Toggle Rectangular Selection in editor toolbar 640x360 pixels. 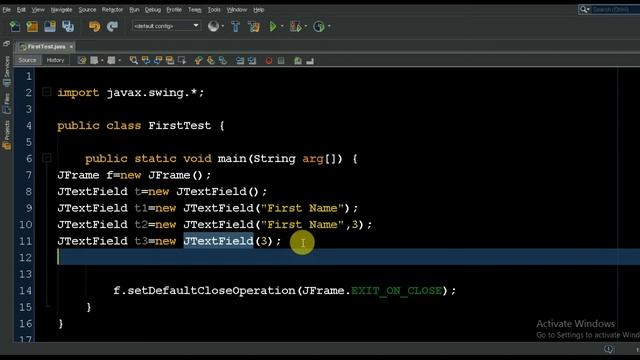[x=182, y=61]
